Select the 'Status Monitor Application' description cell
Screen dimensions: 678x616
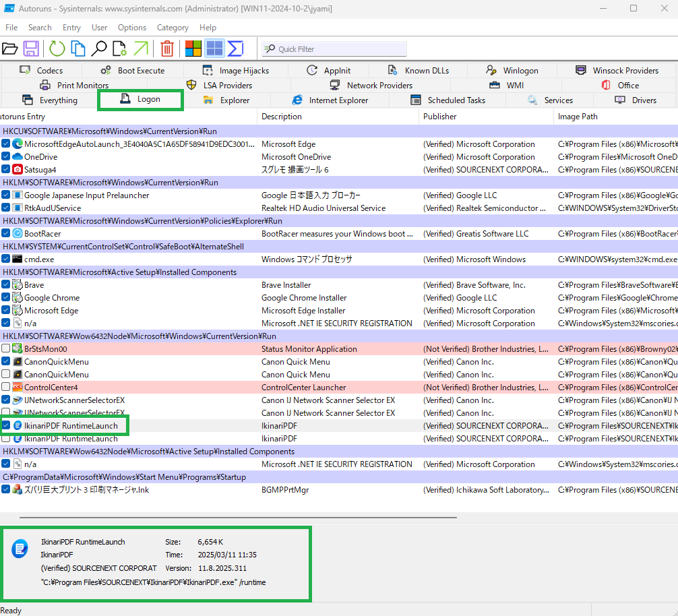[309, 349]
